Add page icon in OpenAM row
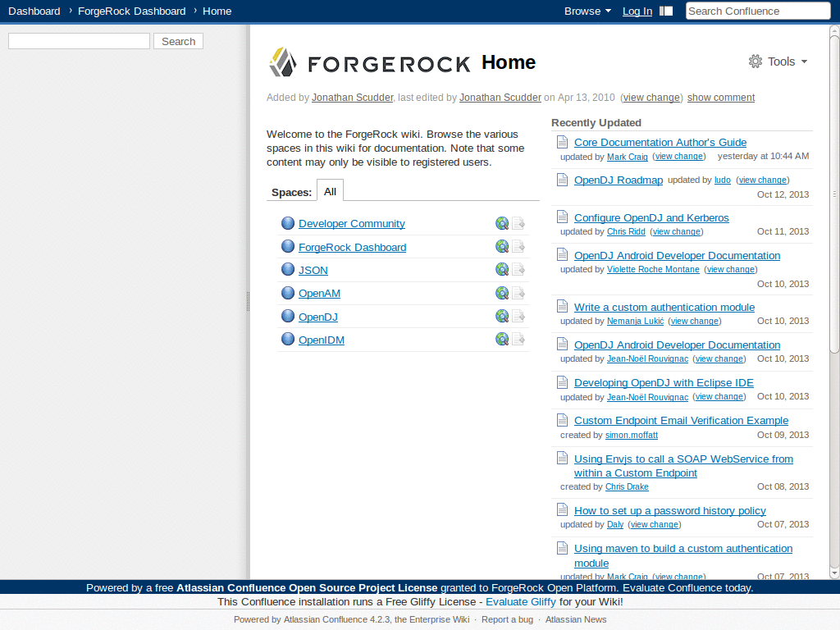 click(518, 293)
